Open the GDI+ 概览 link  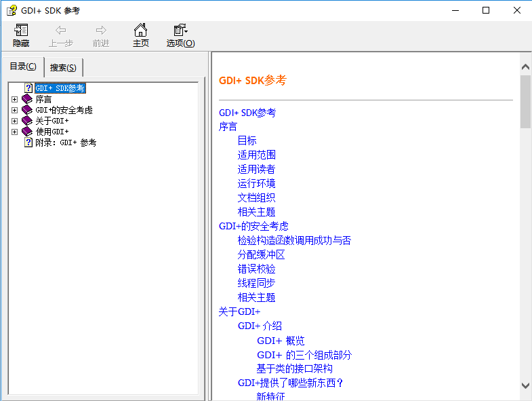[x=281, y=341]
